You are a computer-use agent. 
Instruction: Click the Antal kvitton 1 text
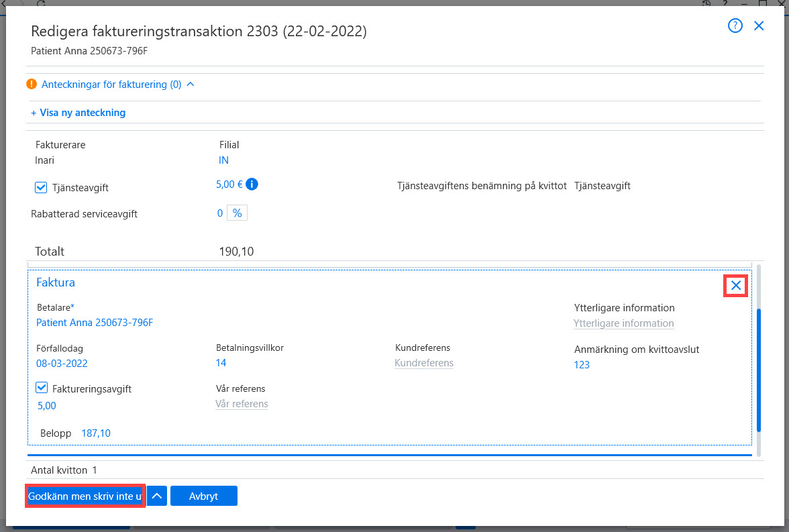point(64,470)
